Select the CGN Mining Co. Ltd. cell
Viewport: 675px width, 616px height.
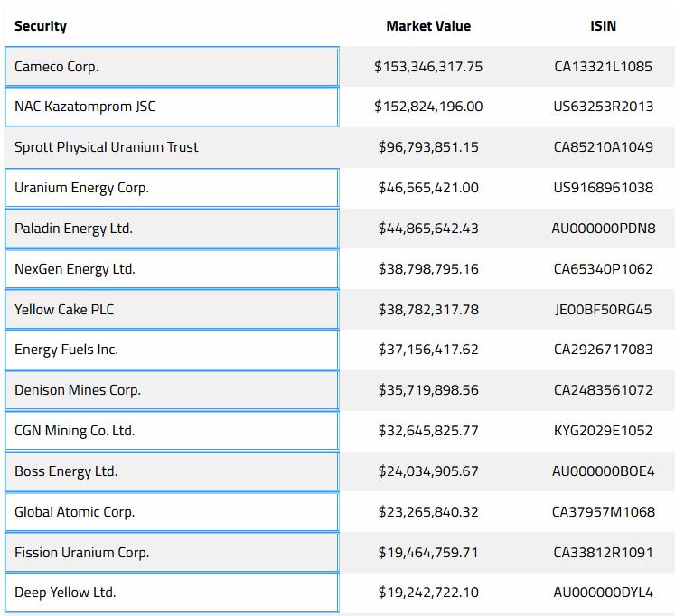click(x=171, y=431)
